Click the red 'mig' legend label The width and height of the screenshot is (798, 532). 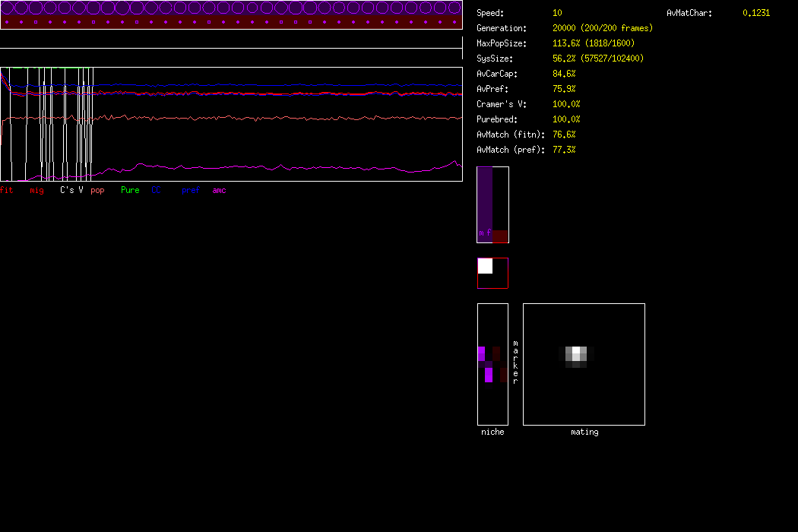coord(36,190)
